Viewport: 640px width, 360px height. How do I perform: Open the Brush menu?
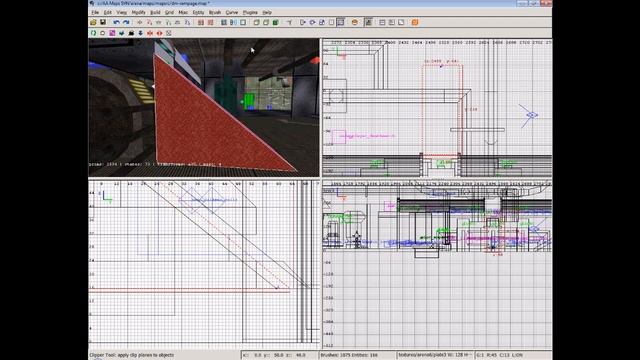coord(215,13)
